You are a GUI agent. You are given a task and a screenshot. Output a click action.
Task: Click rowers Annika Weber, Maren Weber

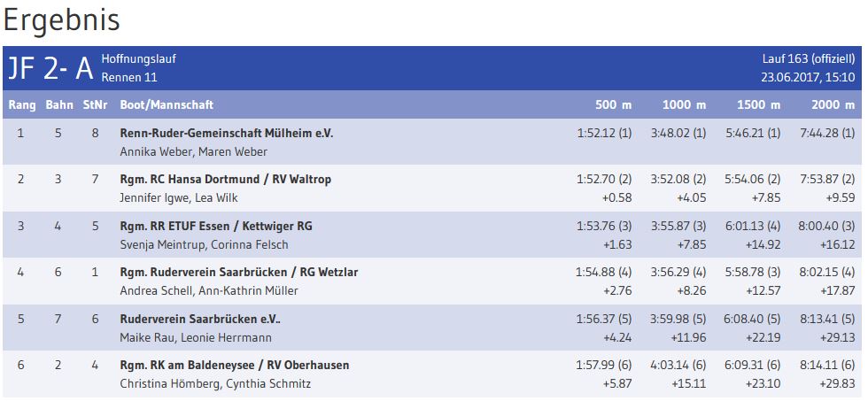point(193,151)
